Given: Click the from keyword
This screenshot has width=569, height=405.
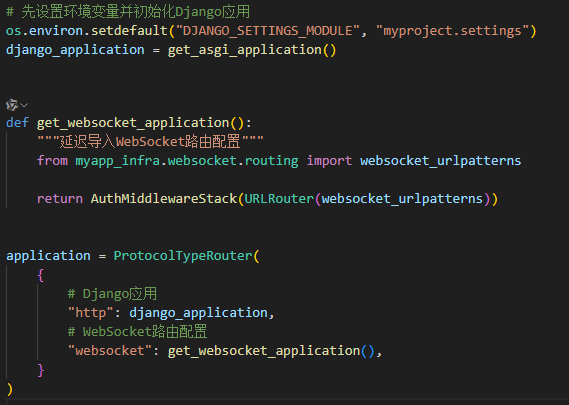Looking at the screenshot, I should click(x=52, y=161).
